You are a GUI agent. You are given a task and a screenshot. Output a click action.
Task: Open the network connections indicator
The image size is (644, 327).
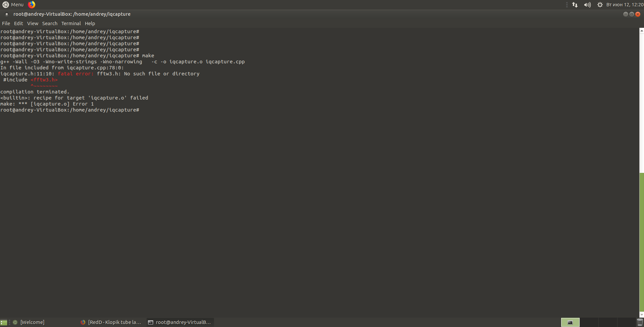[575, 5]
